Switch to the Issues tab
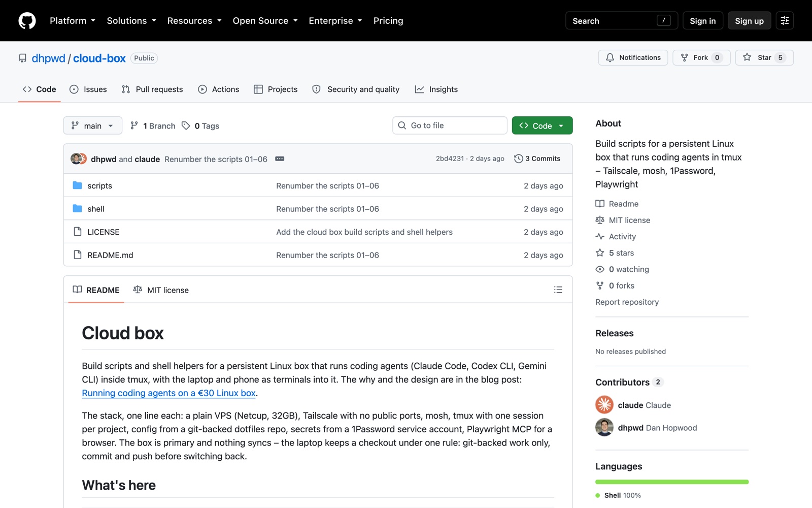Viewport: 812px width, 508px height. (88, 89)
